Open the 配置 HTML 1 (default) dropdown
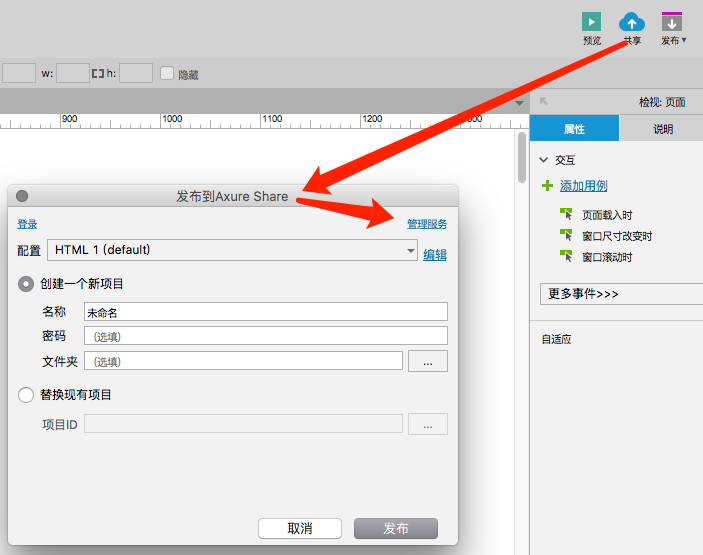This screenshot has width=703, height=555. [232, 250]
